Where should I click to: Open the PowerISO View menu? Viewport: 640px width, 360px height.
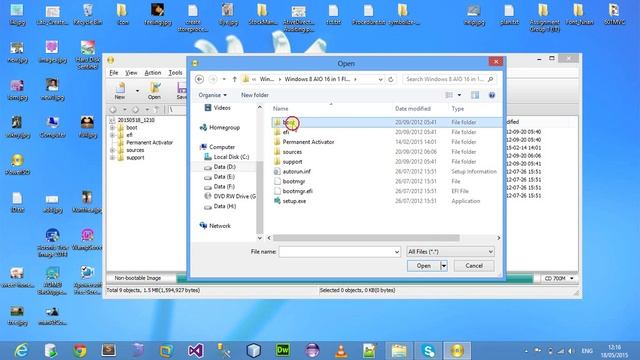131,73
